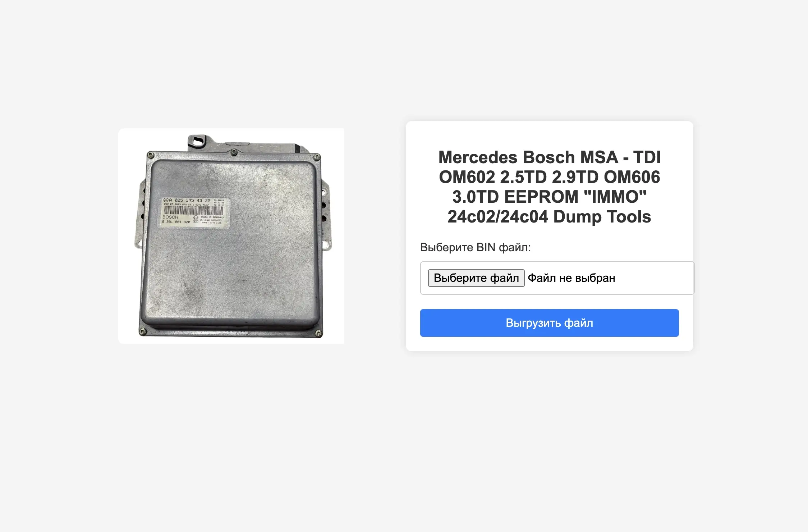Click the BOSCH wordmark on the sticker
The image size is (808, 532).
point(170,217)
